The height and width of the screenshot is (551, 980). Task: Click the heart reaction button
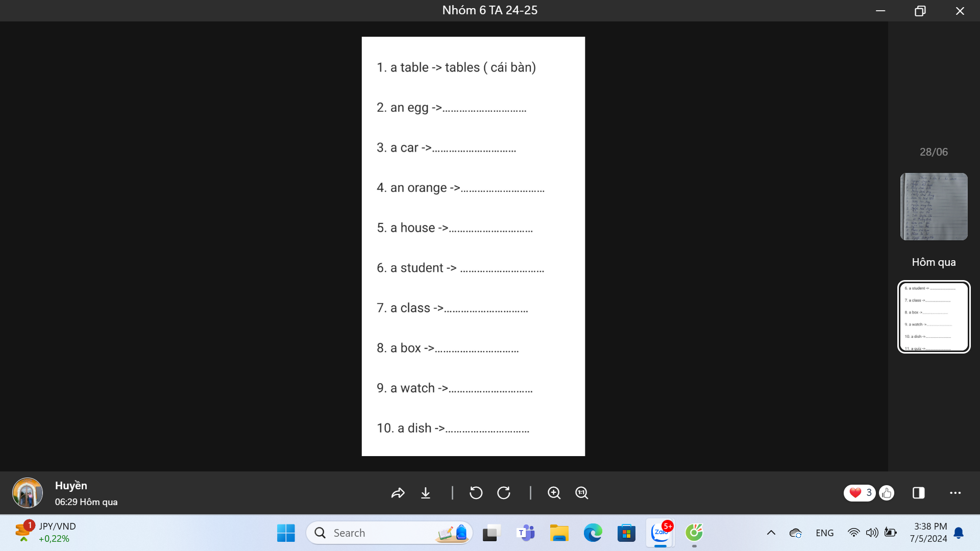(854, 492)
